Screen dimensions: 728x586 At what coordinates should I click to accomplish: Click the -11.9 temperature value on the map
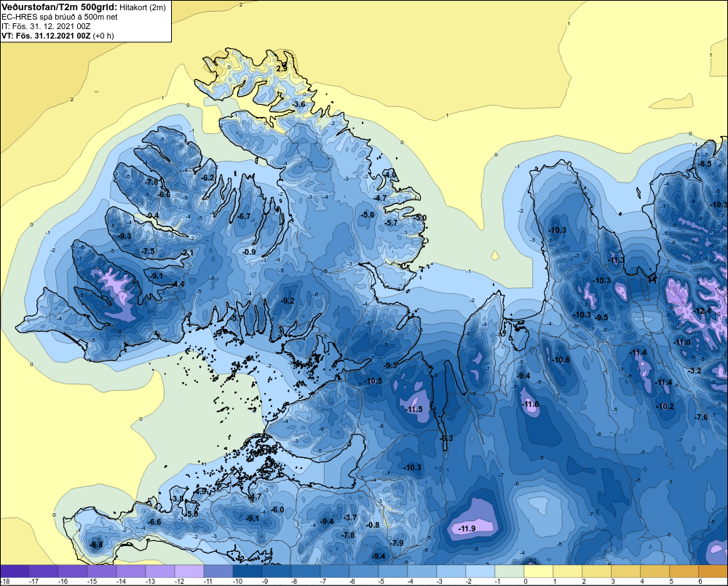pyautogui.click(x=467, y=529)
